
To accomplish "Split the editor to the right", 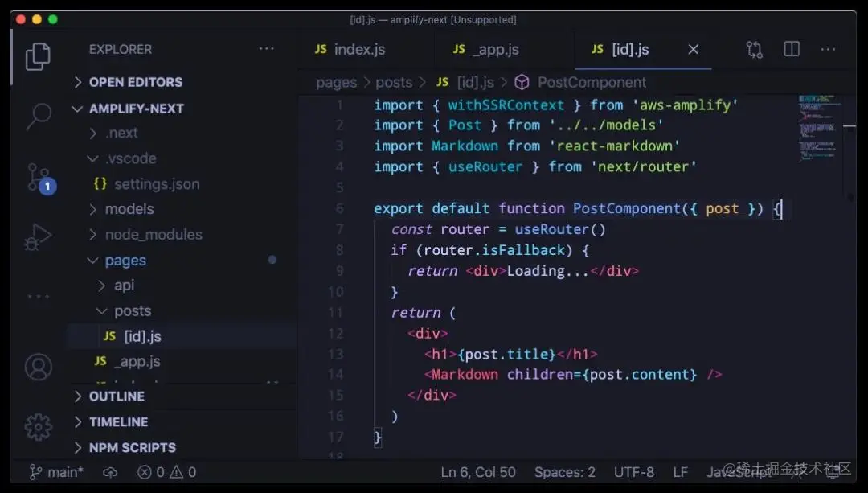I will click(x=792, y=49).
